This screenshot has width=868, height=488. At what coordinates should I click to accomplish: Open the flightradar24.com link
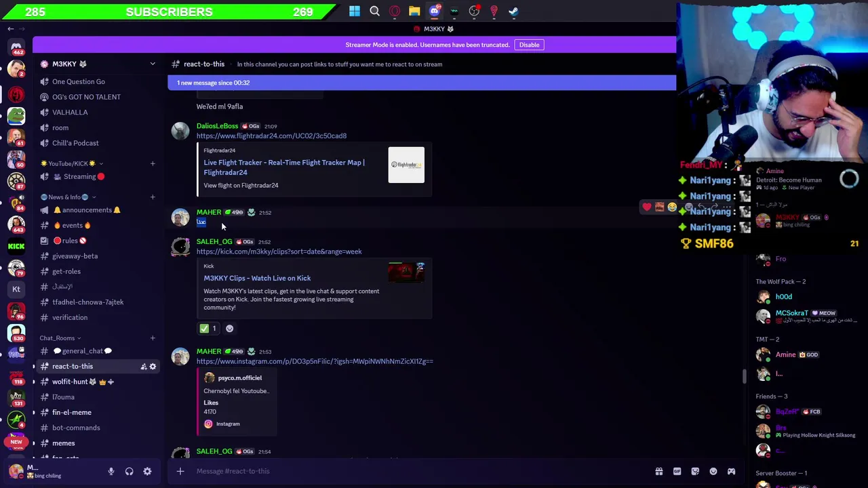click(271, 136)
